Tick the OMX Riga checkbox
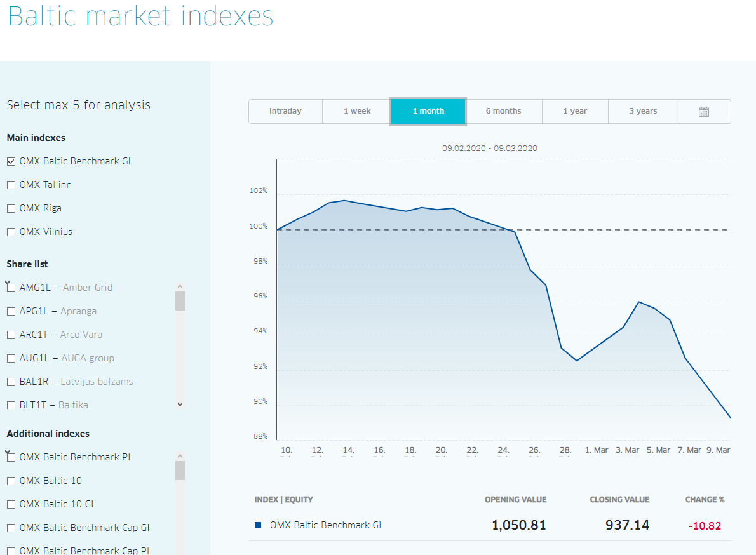 11,209
